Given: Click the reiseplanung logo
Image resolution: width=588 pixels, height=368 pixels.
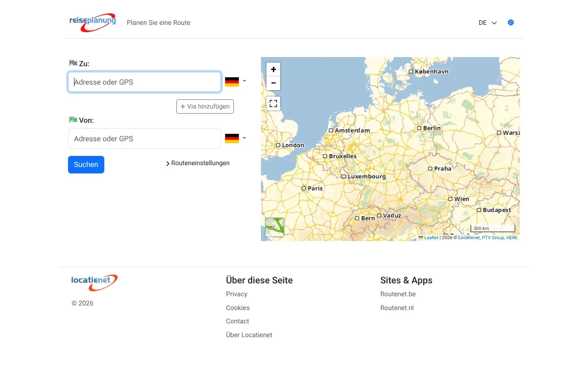Looking at the screenshot, I should [x=92, y=22].
